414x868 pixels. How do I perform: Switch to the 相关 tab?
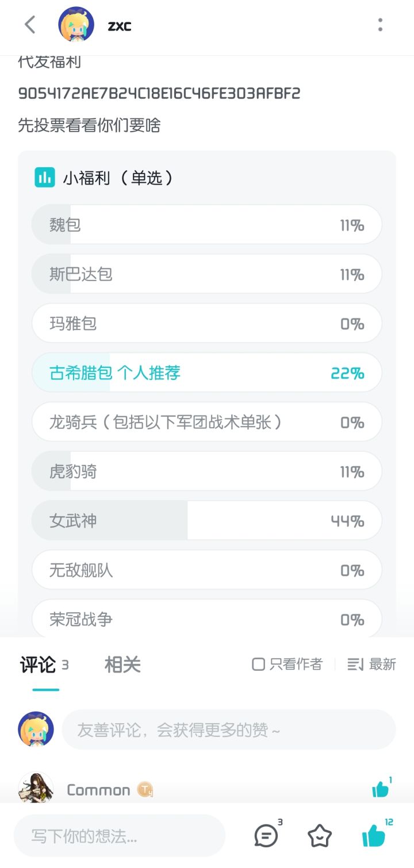tap(122, 665)
